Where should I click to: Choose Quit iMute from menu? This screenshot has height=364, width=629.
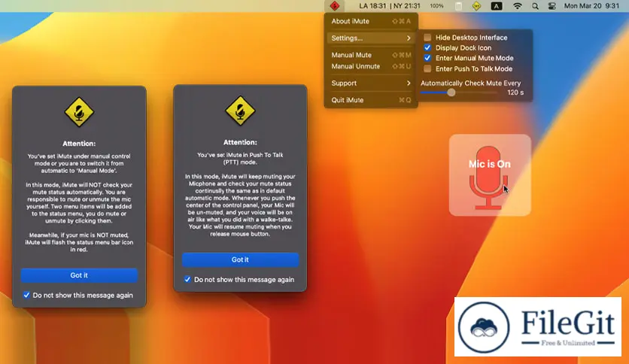point(371,100)
